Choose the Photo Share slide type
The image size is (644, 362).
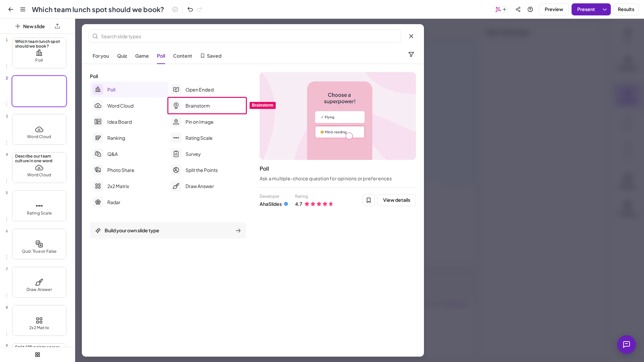pyautogui.click(x=129, y=170)
